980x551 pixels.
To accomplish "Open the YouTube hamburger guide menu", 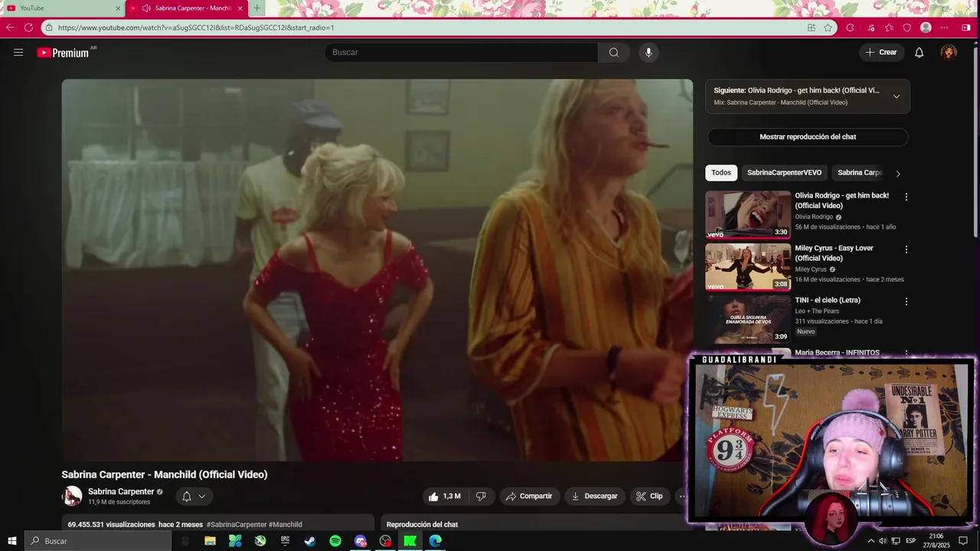I will point(18,52).
